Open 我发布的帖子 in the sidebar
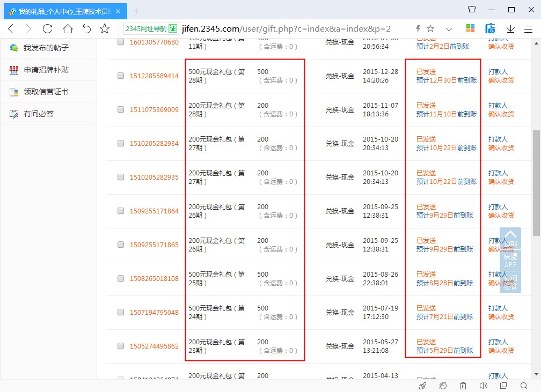Screen dimensions: 541x392 [x=46, y=48]
